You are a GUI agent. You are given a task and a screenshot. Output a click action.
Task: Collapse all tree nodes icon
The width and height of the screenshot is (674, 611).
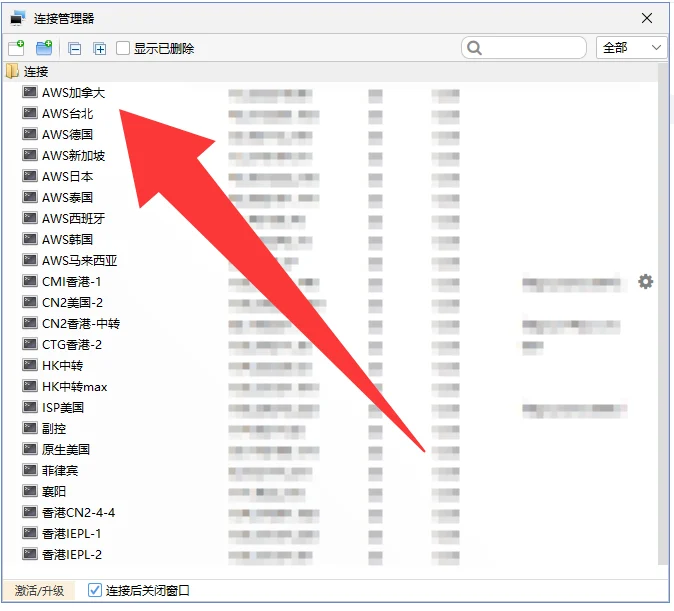(75, 49)
